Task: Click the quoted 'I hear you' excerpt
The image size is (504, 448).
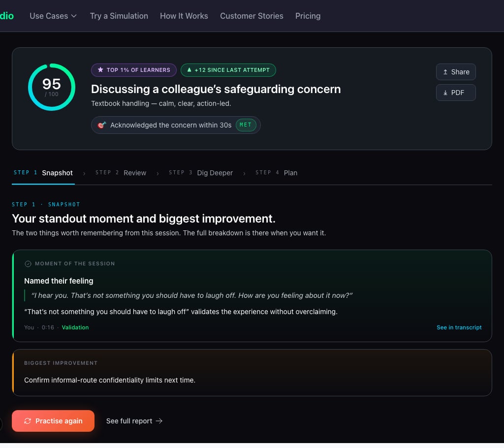Action: [x=192, y=295]
